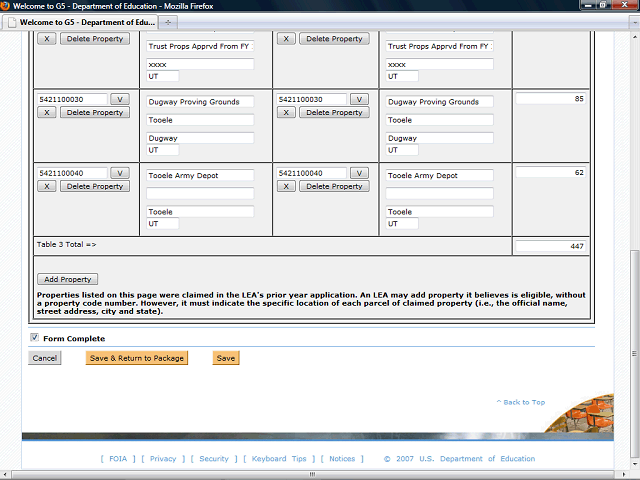This screenshot has height=480, width=640.
Task: Click X button in right Trust Props row
Action: pyautogui.click(x=286, y=39)
